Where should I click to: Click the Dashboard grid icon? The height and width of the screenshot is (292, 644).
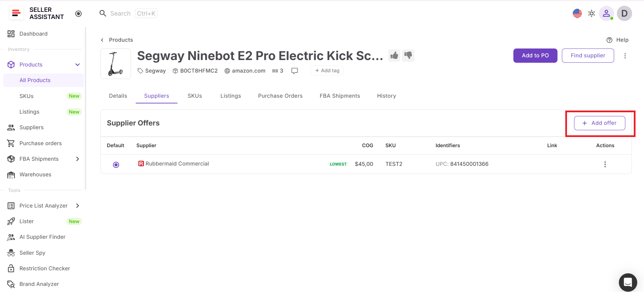(11, 34)
